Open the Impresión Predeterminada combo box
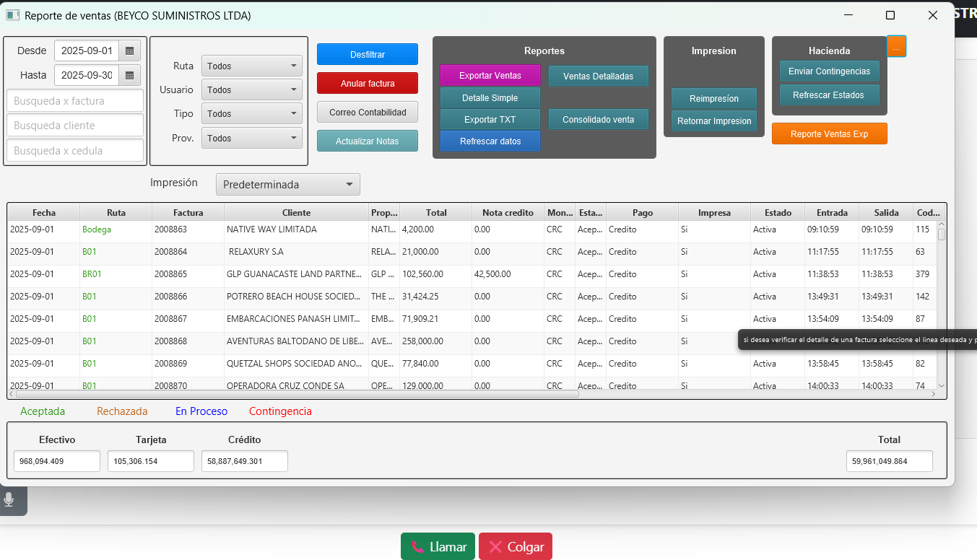This screenshot has height=560, width=977. coord(287,185)
